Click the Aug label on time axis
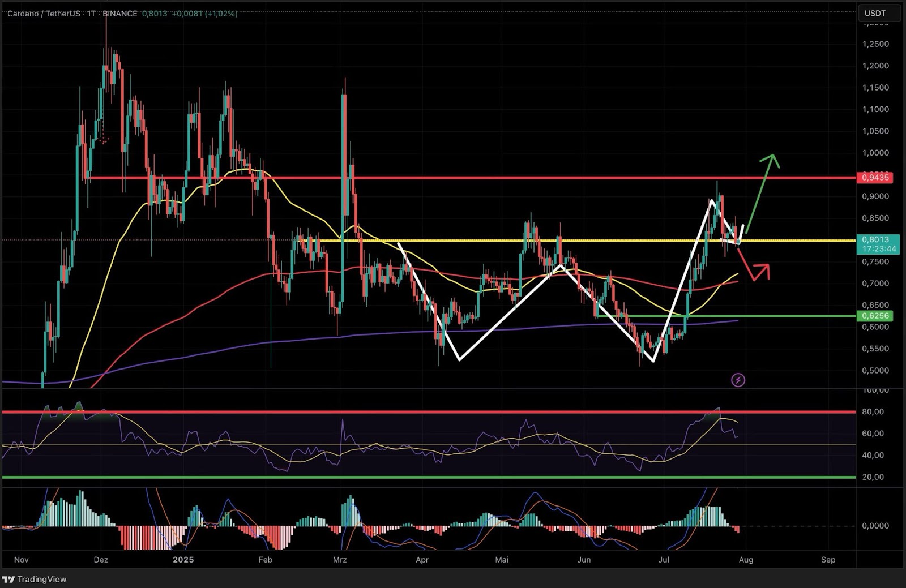 746,560
